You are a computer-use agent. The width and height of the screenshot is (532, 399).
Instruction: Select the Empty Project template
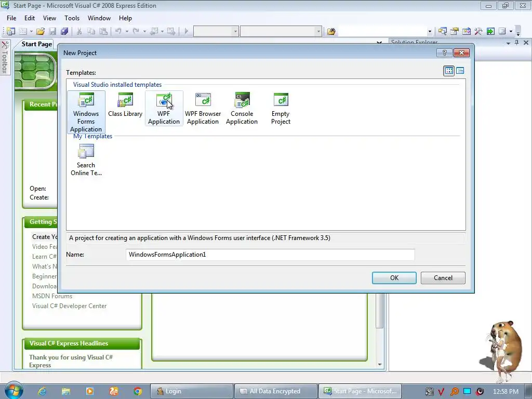click(281, 109)
